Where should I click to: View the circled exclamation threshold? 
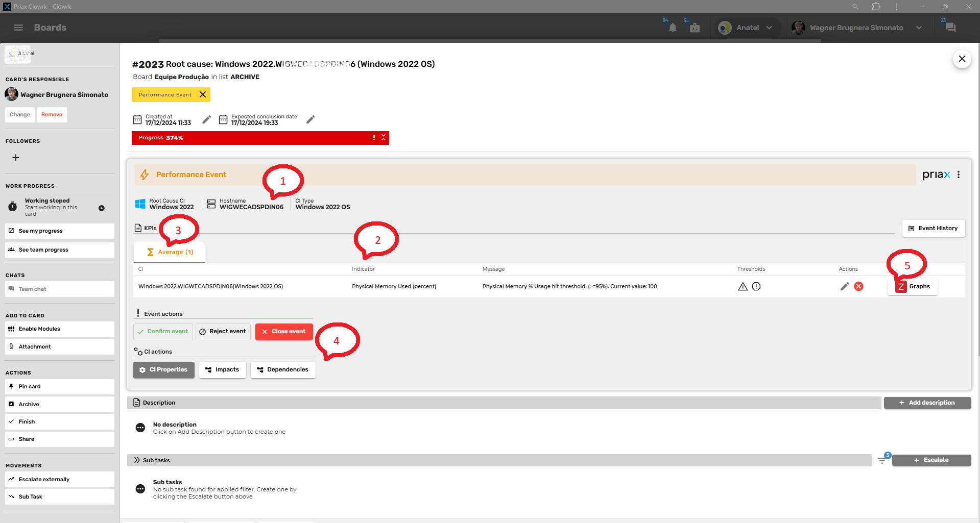click(x=756, y=286)
